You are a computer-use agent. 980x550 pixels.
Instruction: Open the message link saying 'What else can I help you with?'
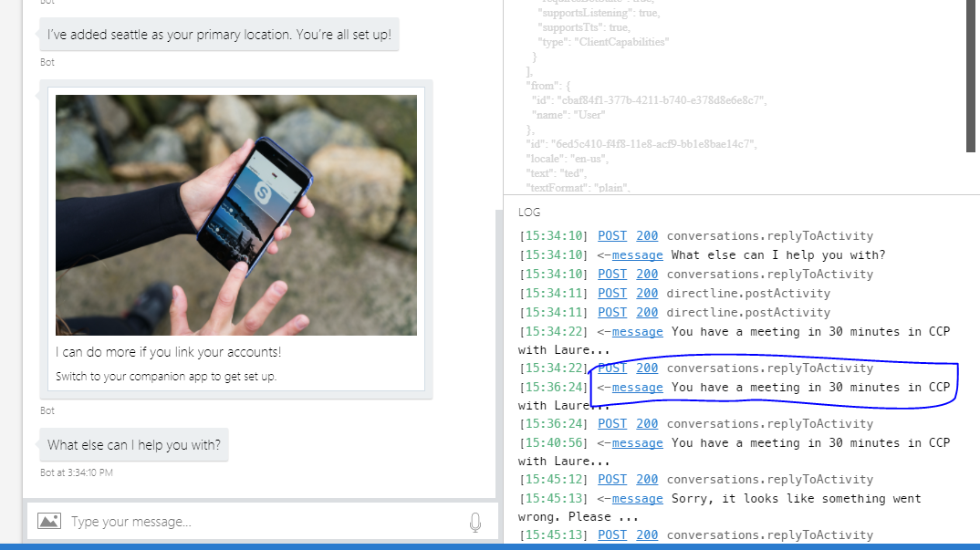click(x=637, y=254)
